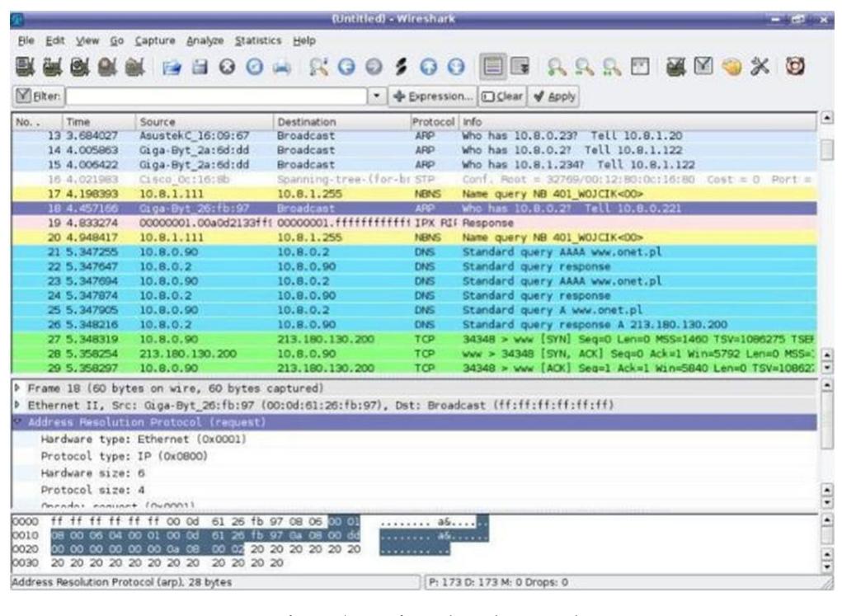
Task: Select packet 26 DNS response A 213.180.130.200
Action: (414, 324)
